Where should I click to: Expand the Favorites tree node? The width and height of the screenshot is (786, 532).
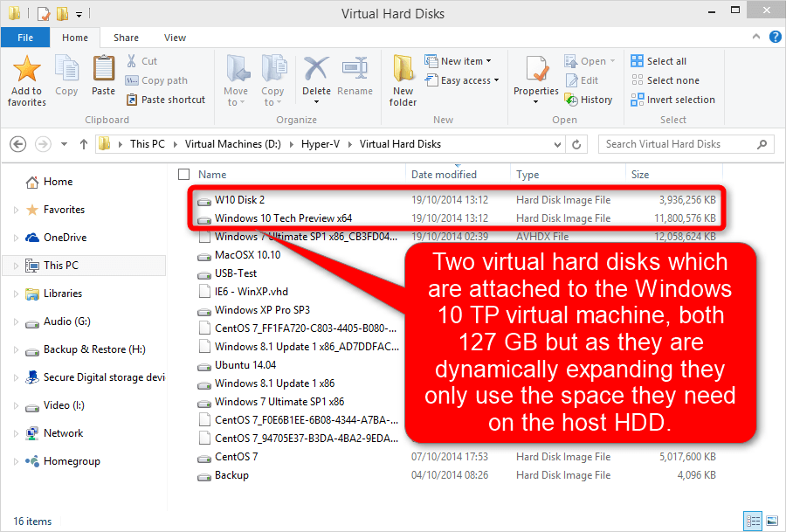(16, 211)
